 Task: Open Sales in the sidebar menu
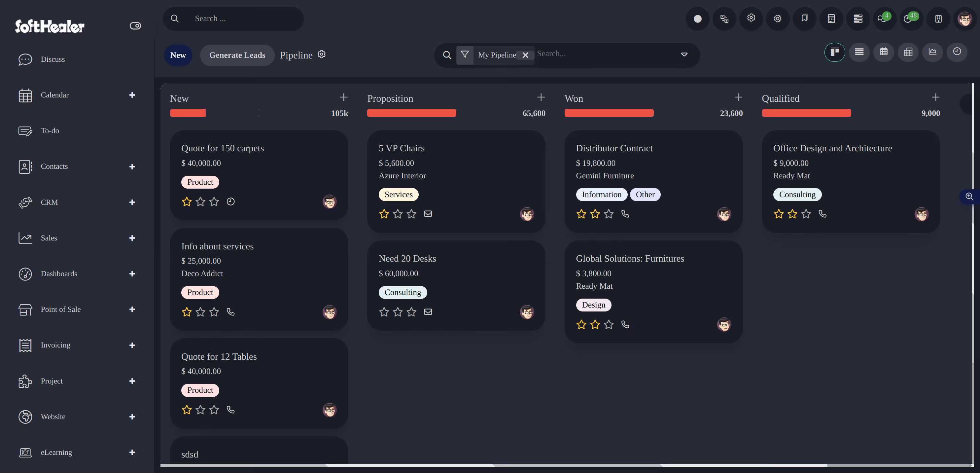coord(49,238)
